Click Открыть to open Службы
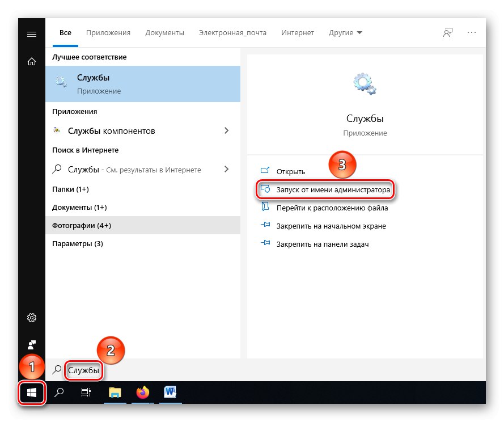This screenshot has width=504, height=422. pyautogui.click(x=291, y=171)
